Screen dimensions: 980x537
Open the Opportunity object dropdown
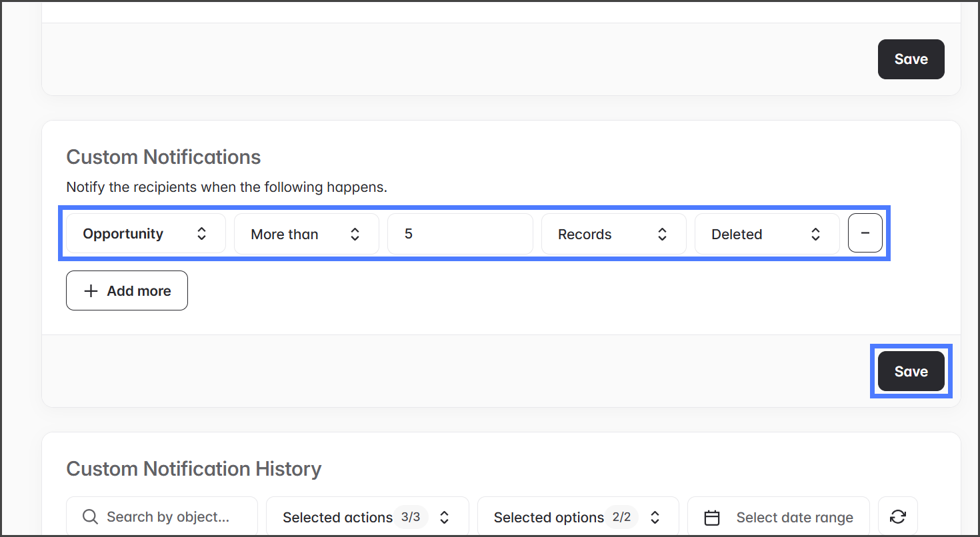coord(145,234)
